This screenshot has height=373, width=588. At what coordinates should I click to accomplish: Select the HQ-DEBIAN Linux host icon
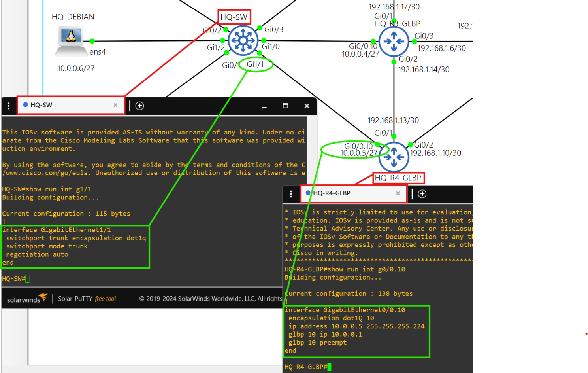pos(71,41)
